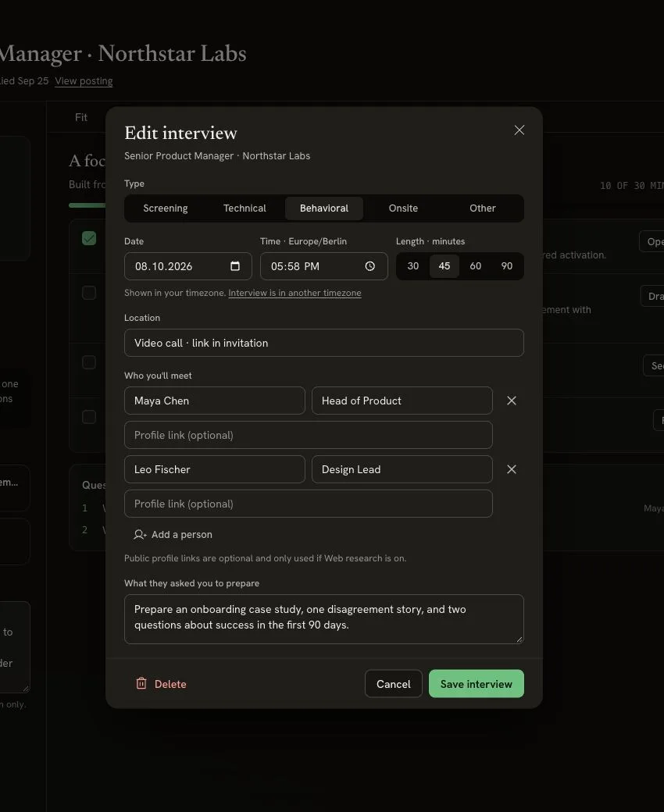The width and height of the screenshot is (664, 812).
Task: Edit the Design Lead role field
Action: (402, 469)
